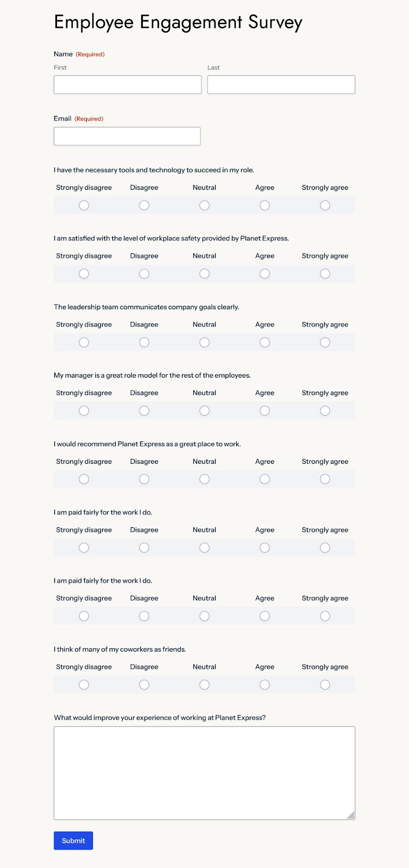Choose Agree for workplace safety question
The width and height of the screenshot is (409, 868).
[265, 273]
